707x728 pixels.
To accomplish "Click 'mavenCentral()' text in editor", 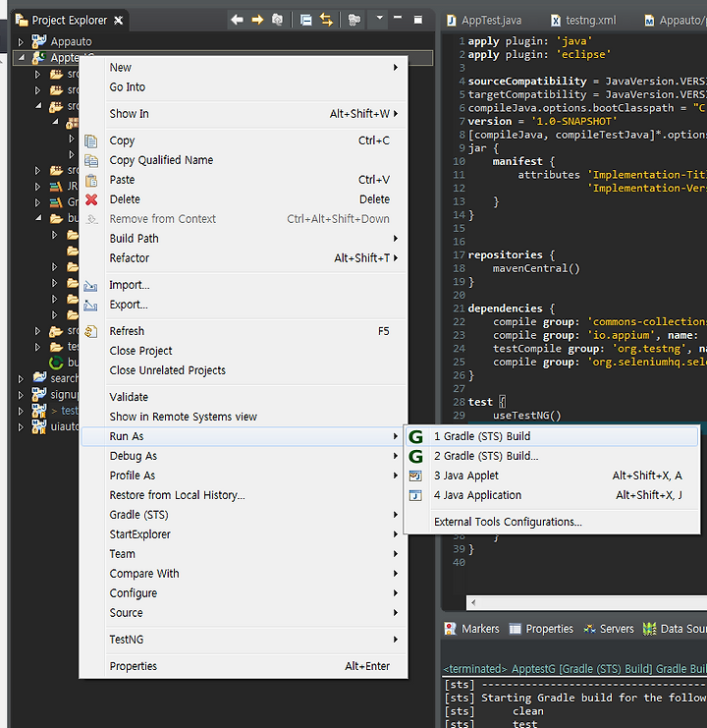I will pyautogui.click(x=536, y=268).
